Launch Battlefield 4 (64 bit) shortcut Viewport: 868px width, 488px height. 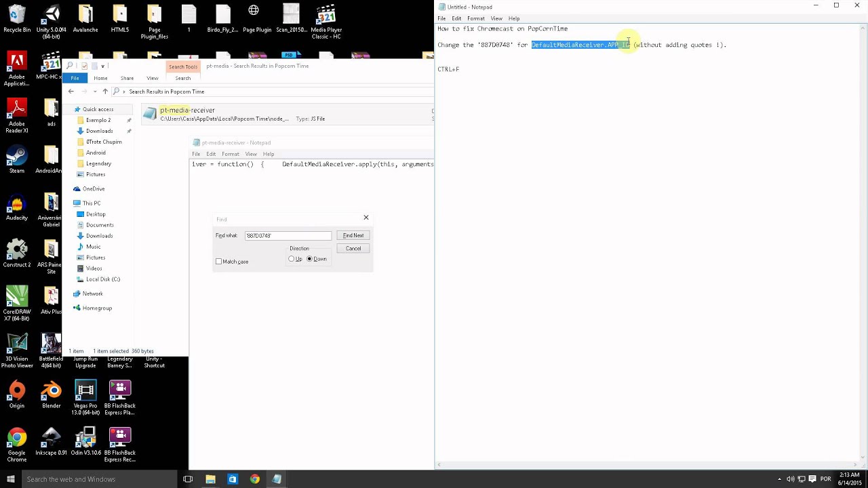(51, 350)
